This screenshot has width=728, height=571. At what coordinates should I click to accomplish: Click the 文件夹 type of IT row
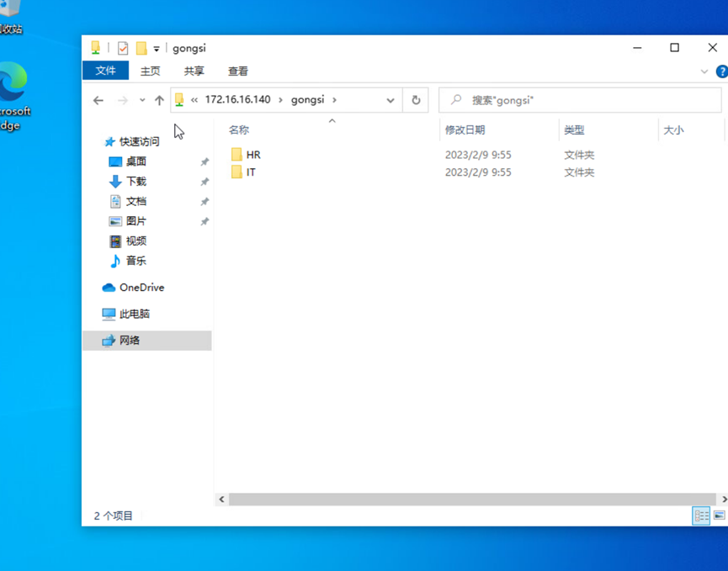coord(579,172)
